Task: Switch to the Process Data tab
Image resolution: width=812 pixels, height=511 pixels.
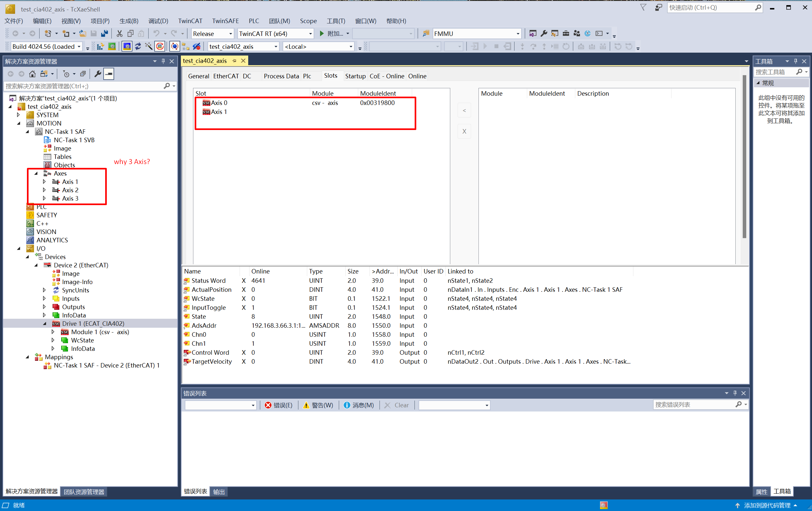Action: pyautogui.click(x=281, y=76)
